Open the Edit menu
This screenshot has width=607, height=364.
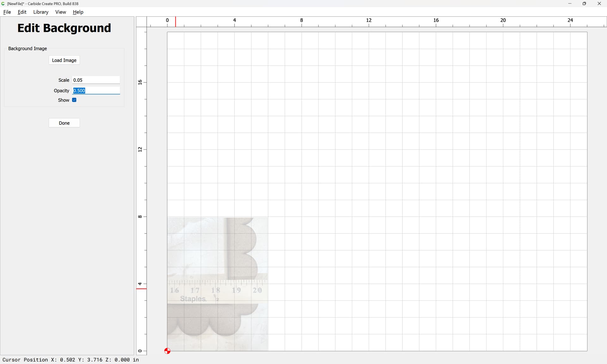(x=22, y=12)
